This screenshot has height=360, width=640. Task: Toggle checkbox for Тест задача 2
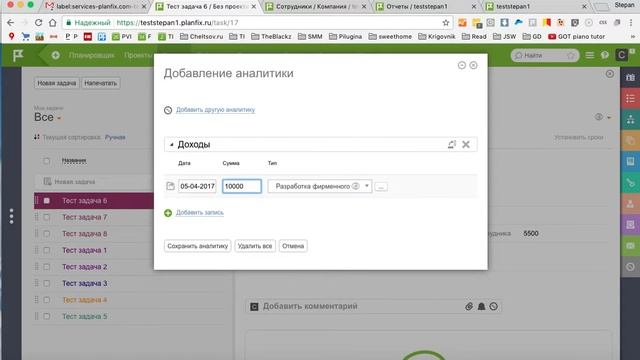pos(47,267)
